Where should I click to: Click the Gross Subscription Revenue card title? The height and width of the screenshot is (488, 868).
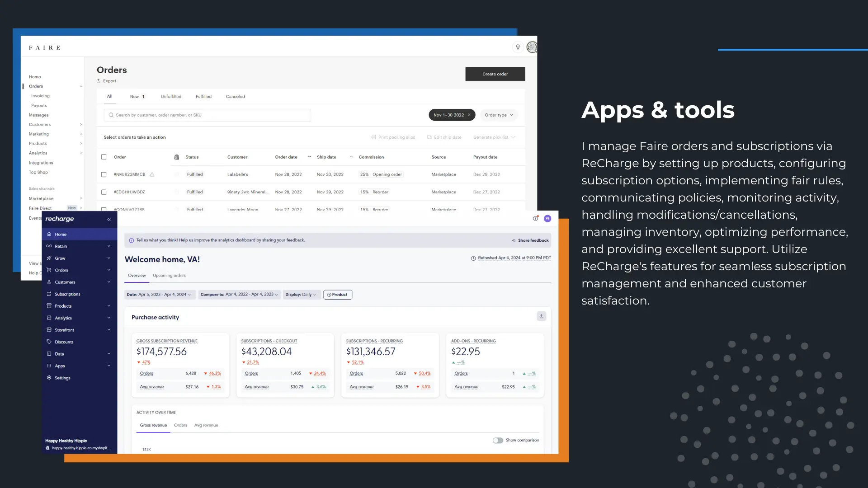pyautogui.click(x=167, y=341)
